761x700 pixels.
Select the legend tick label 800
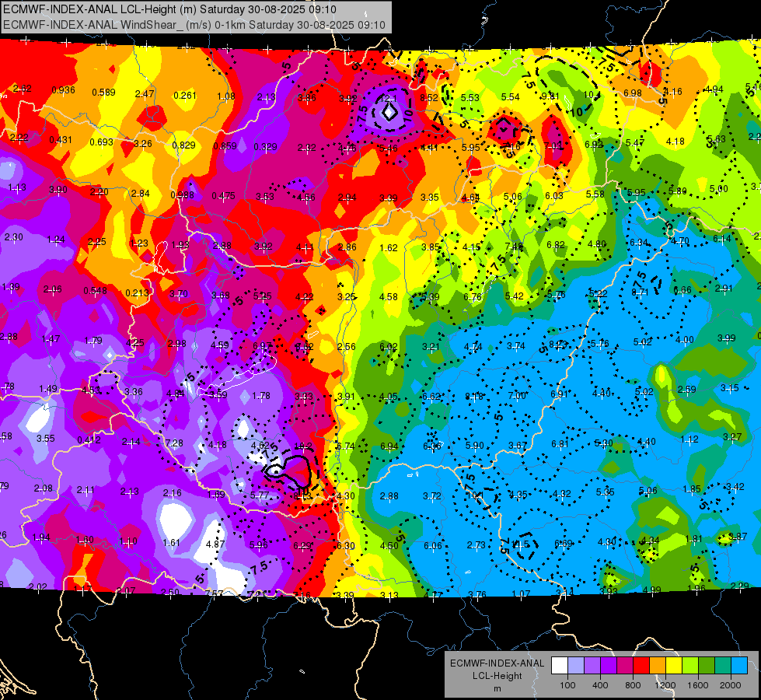(633, 685)
